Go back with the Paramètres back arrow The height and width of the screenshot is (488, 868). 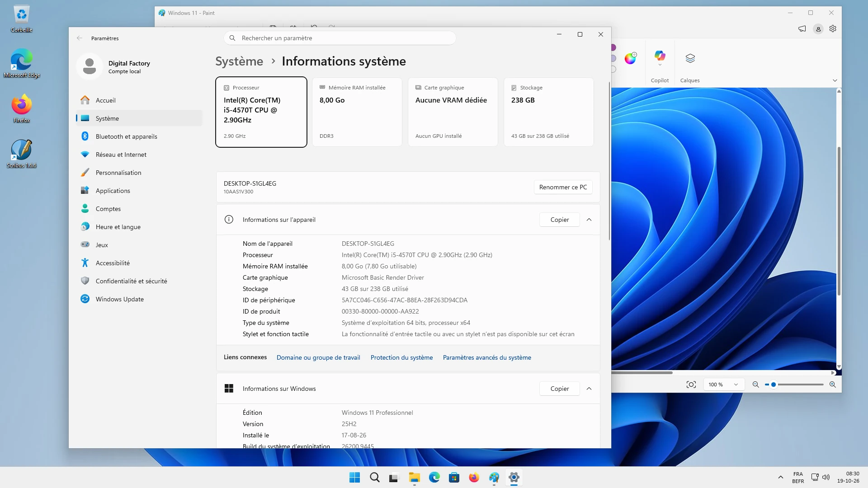[80, 38]
